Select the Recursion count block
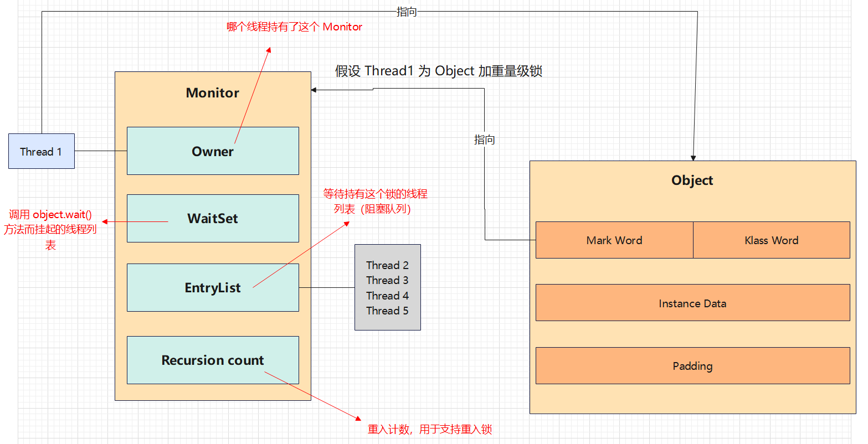 point(213,360)
